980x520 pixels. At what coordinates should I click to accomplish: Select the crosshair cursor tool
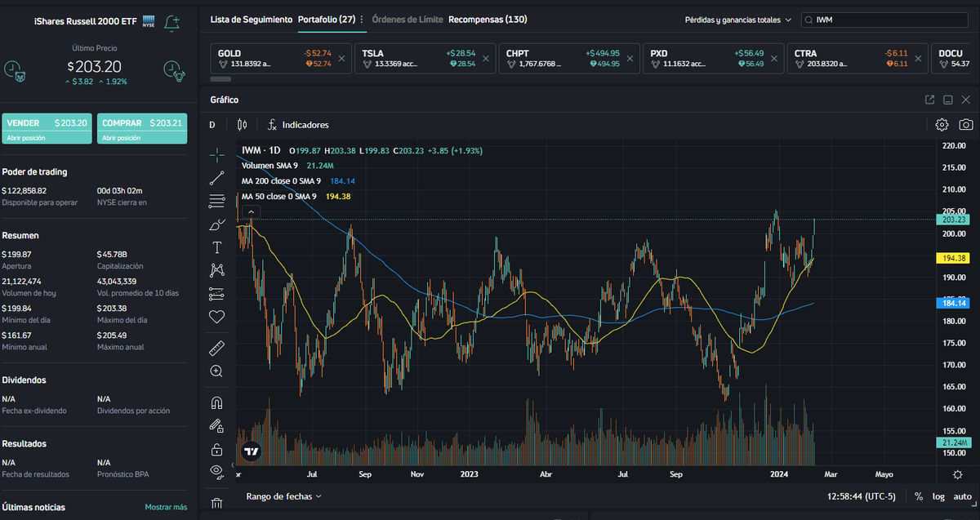click(216, 153)
